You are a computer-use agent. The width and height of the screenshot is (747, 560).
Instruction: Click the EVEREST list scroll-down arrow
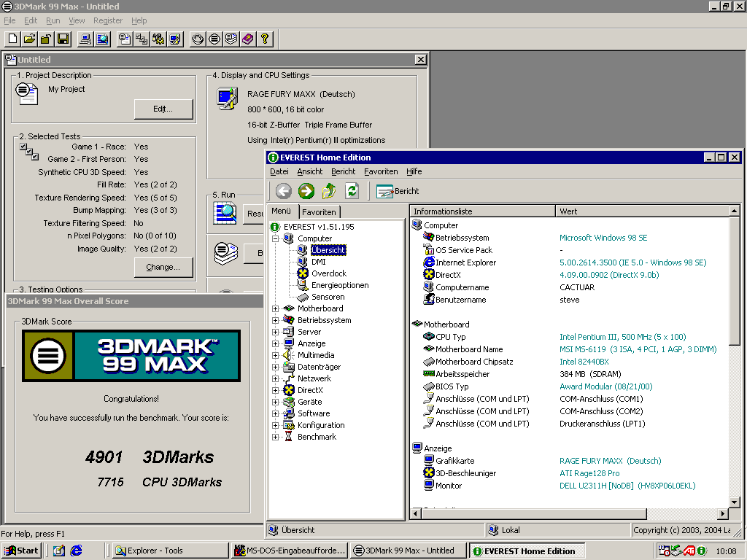[734, 502]
